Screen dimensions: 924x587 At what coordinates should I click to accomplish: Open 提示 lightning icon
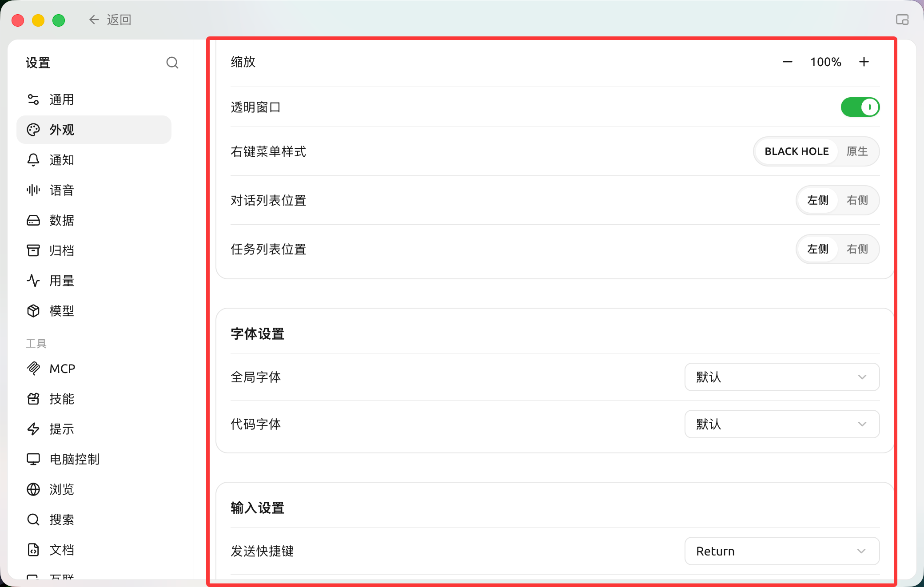click(33, 429)
